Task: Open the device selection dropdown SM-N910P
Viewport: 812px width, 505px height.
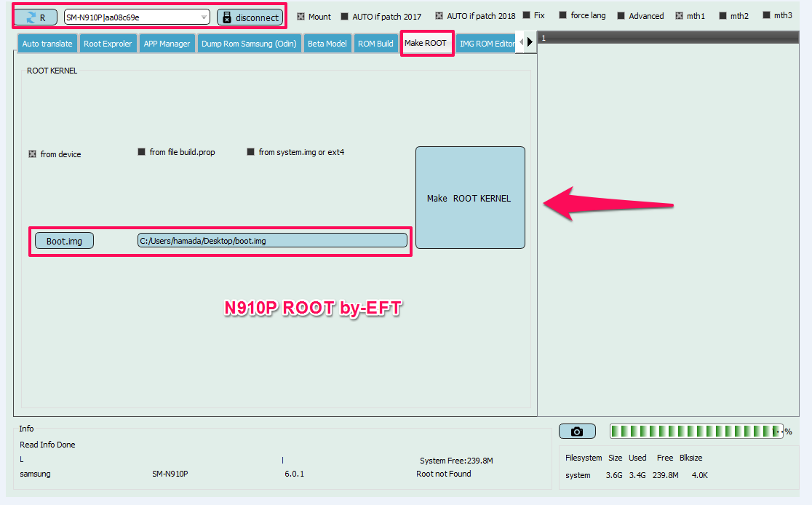Action: tap(137, 17)
